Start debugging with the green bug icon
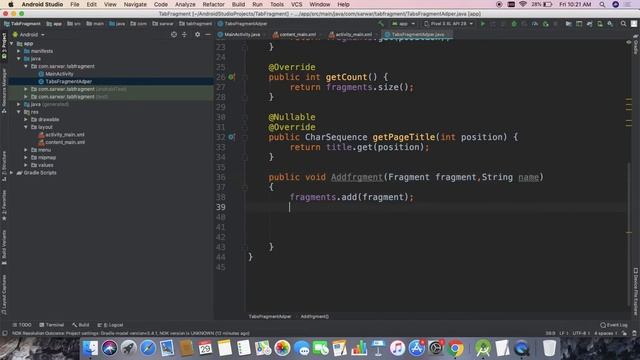 coord(514,24)
